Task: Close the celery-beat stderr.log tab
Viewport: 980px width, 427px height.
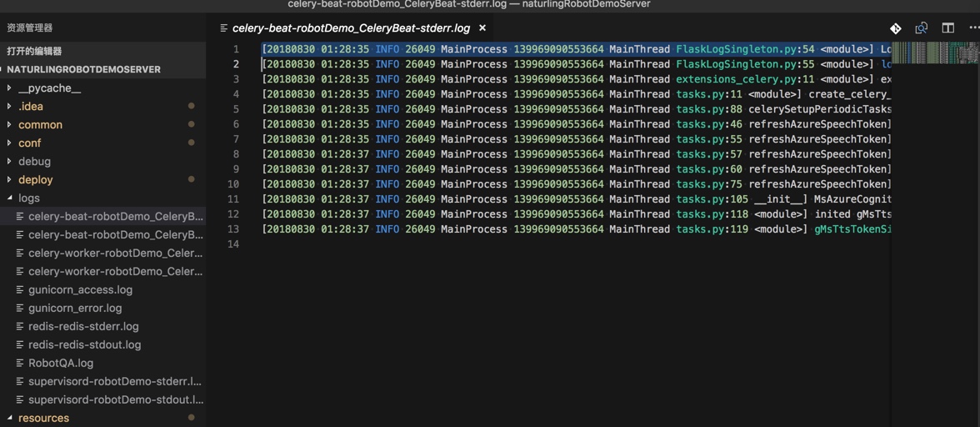Action: [482, 28]
